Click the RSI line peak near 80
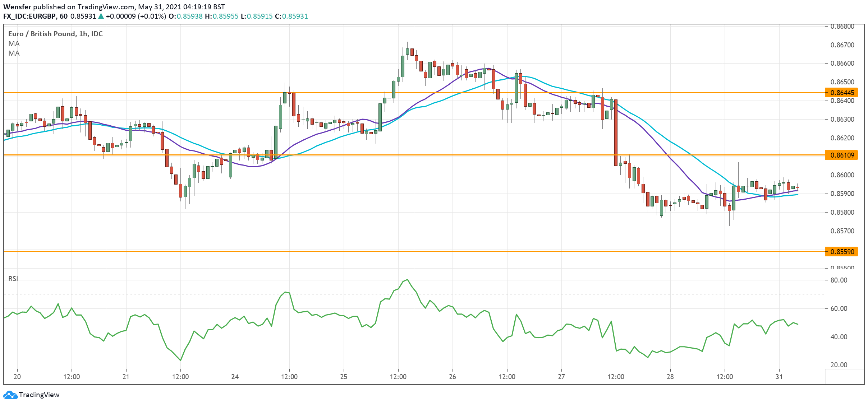Viewport: 868px width, 405px height. click(407, 280)
